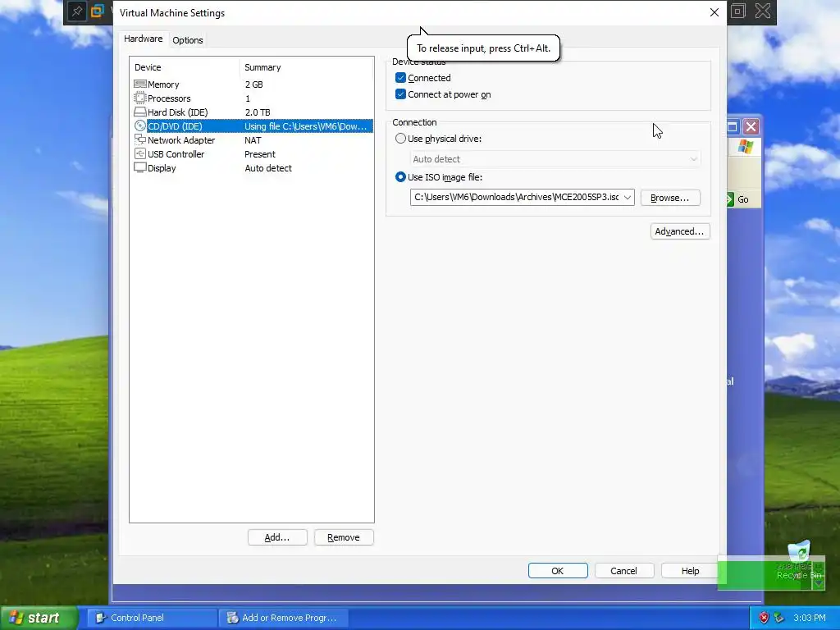
Task: Close the background XP window with red X
Action: (x=751, y=127)
